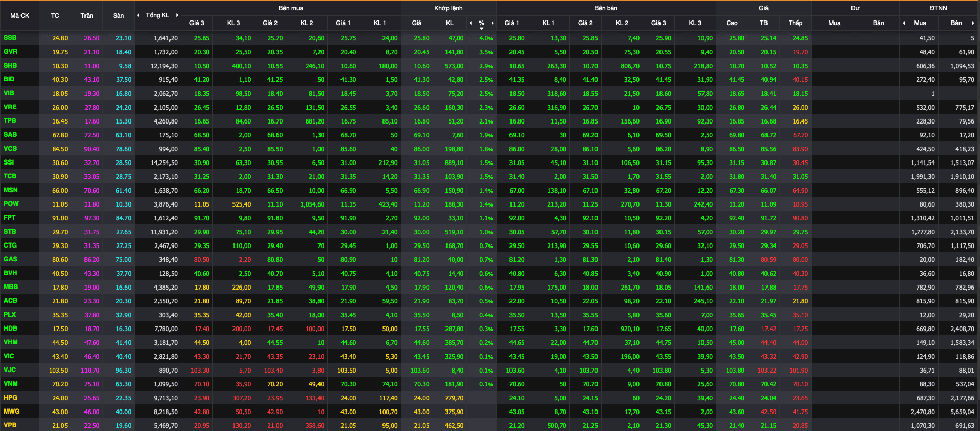Click the Bên mua group header
Screen dimensions: 980x431
tap(291, 8)
